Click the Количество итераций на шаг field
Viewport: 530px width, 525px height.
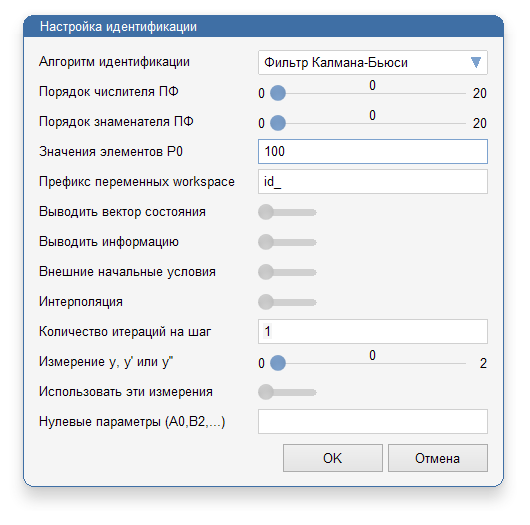(372, 331)
